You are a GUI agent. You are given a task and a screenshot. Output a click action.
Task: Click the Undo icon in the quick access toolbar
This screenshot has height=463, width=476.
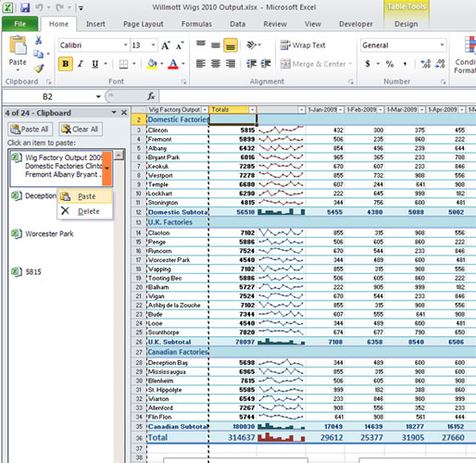pyautogui.click(x=39, y=7)
